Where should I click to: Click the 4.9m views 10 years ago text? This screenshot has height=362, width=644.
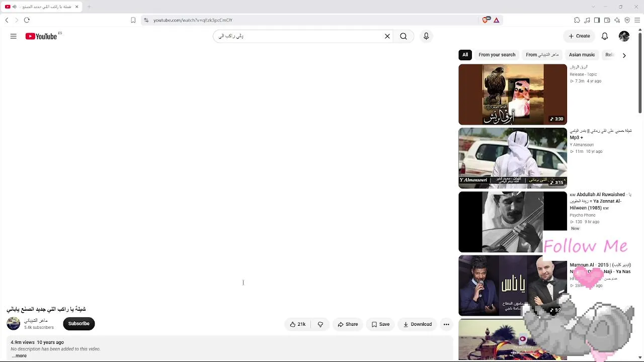37,342
